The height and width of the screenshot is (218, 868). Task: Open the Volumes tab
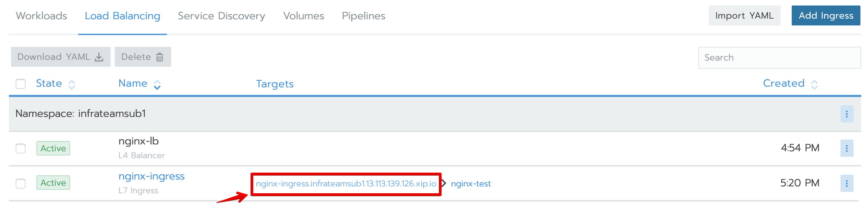click(303, 16)
